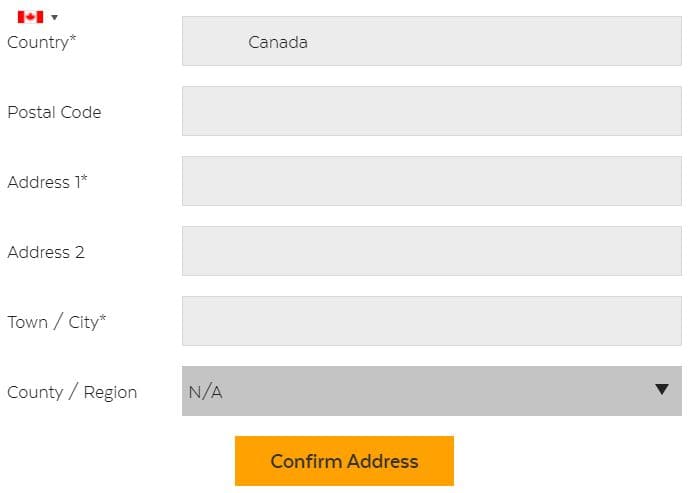Screen dimensions: 690x493
Task: Click the Canadian flag icon
Action: point(30,17)
